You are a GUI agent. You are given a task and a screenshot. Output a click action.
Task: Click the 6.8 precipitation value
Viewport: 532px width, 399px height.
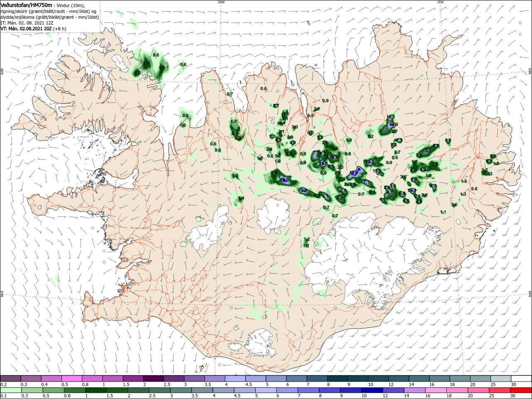pyautogui.click(x=343, y=190)
